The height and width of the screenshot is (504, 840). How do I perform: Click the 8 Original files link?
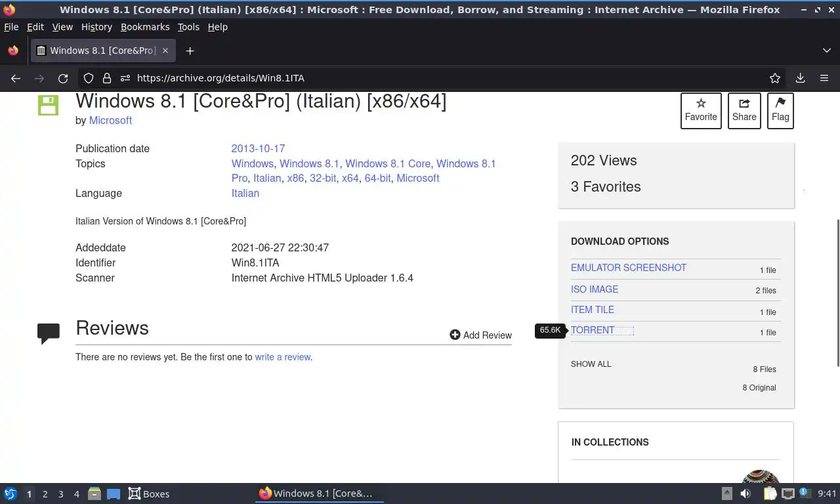759,387
